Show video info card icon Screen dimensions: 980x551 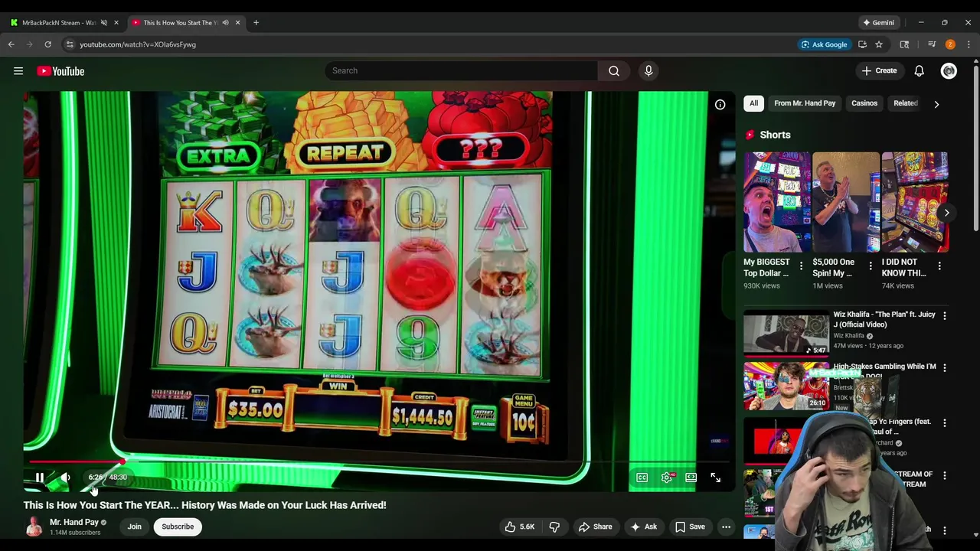pyautogui.click(x=720, y=104)
